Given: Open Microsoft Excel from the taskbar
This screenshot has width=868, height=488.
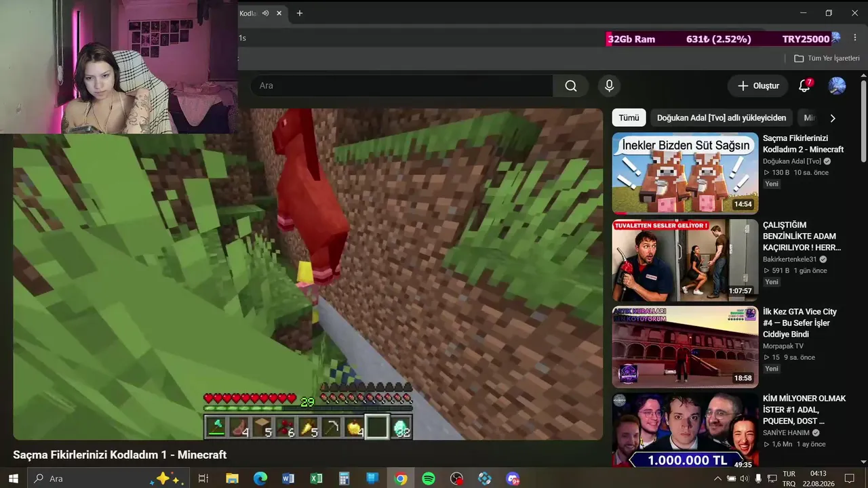Looking at the screenshot, I should [x=316, y=479].
